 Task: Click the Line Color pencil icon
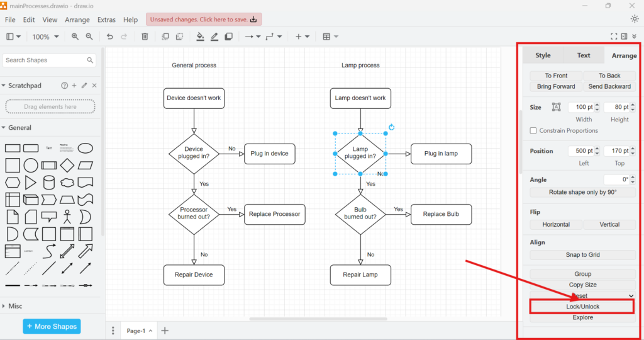pyautogui.click(x=214, y=37)
